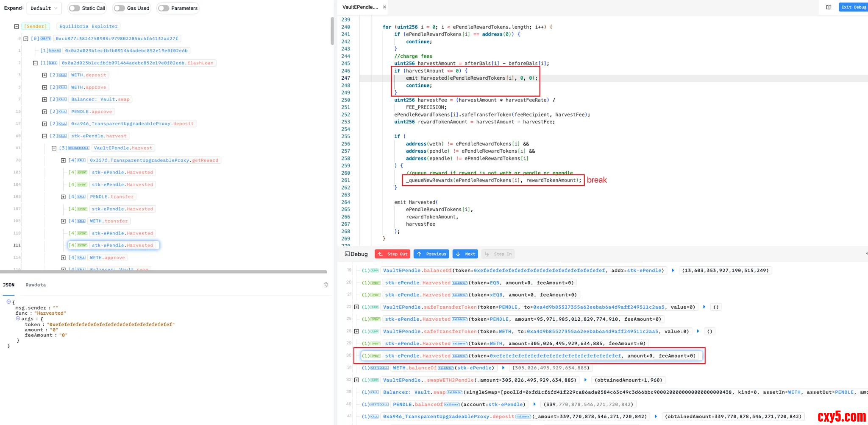The image size is (868, 425).
Task: Open the Expand Default dropdown
Action: pos(44,8)
